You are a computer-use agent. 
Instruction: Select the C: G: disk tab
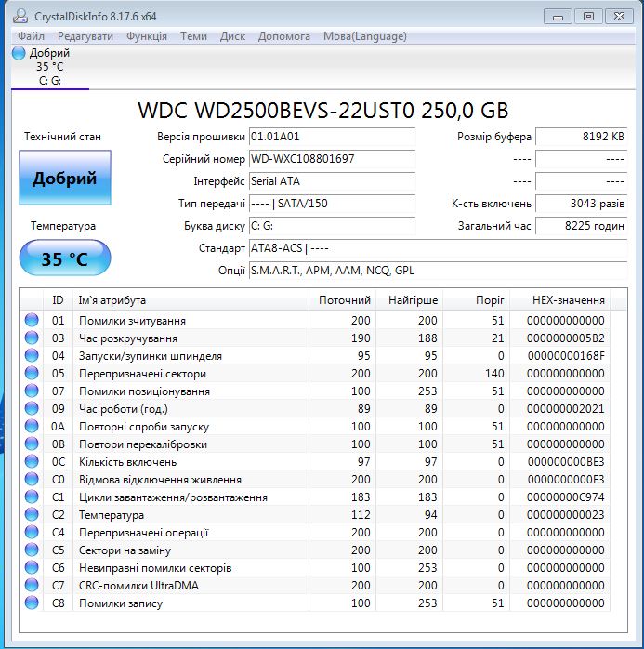[x=50, y=80]
